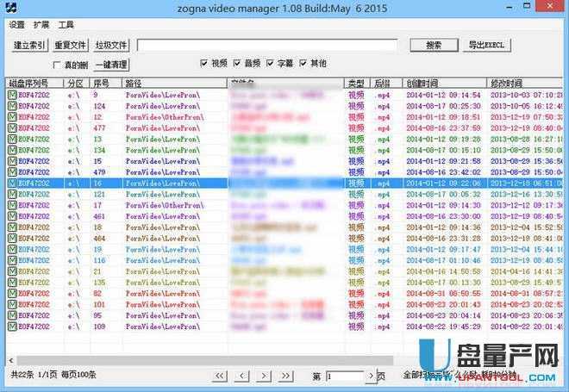Open the 扩展 menu
569x392 pixels.
41,25
